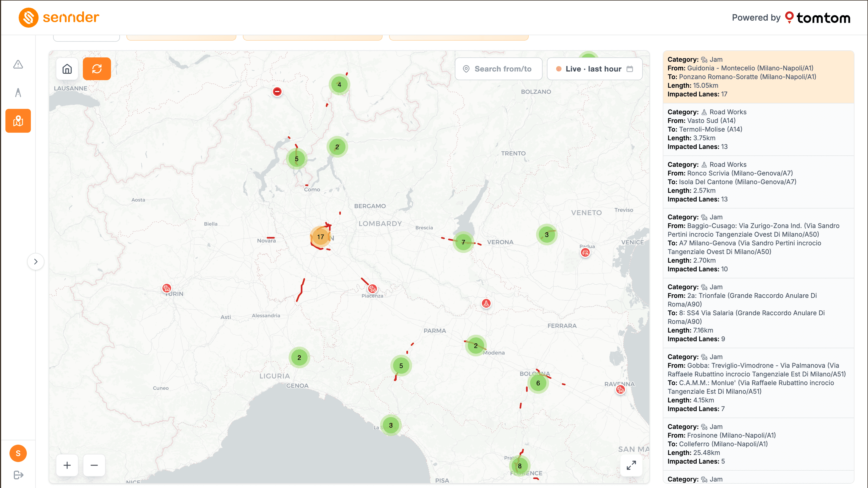Viewport: 868px width, 488px height.
Task: Select the Guidonia - Montecelio jam incident
Action: click(x=758, y=77)
